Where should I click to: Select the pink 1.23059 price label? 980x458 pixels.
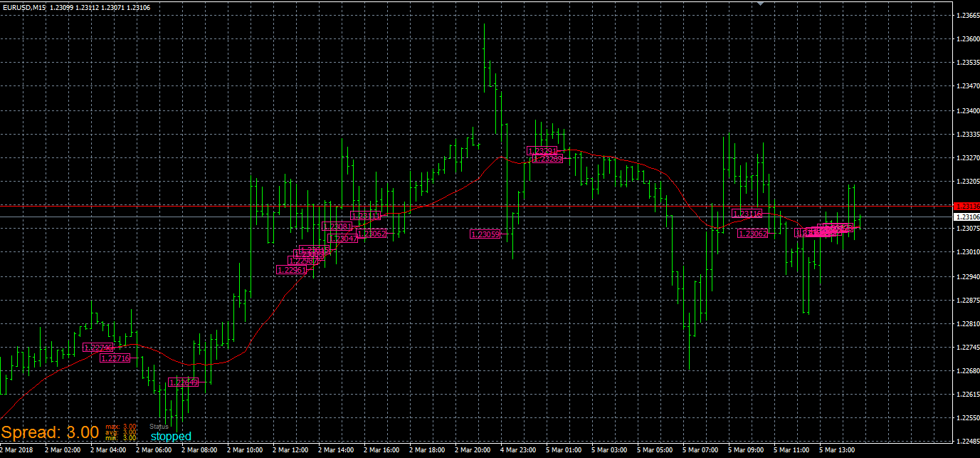(x=485, y=234)
